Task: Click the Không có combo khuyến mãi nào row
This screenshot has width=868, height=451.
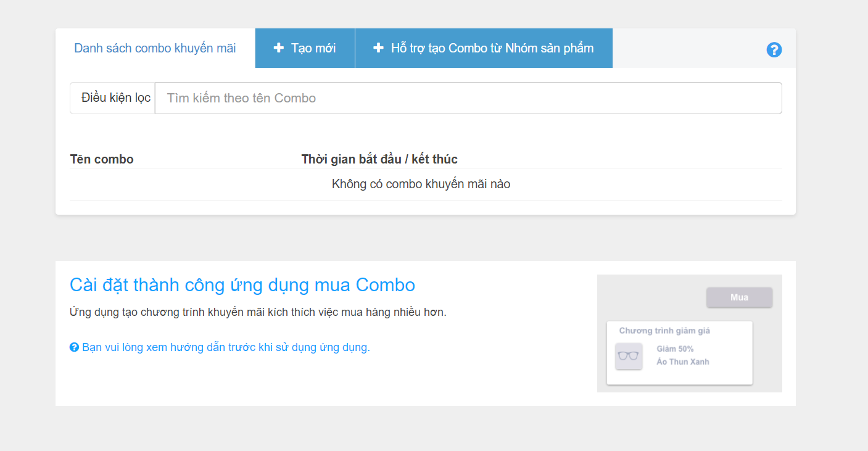Action: [x=421, y=184]
